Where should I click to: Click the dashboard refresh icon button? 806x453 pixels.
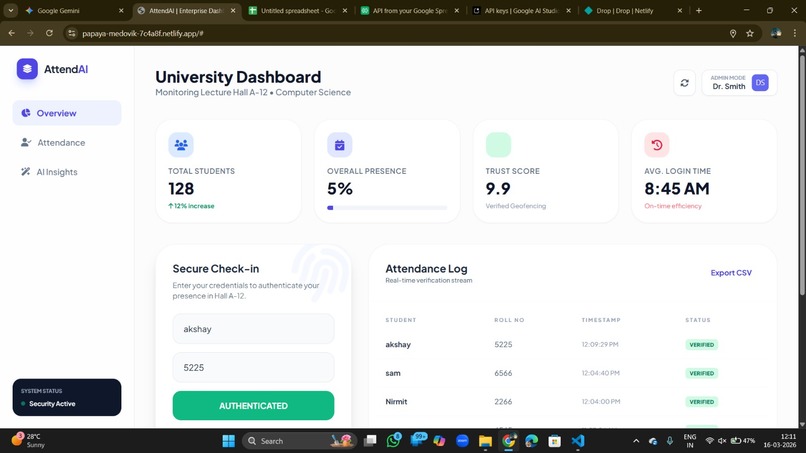pyautogui.click(x=684, y=83)
